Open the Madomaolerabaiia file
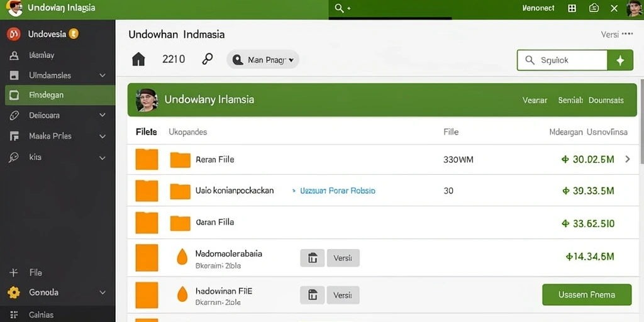644x322 pixels. point(229,253)
